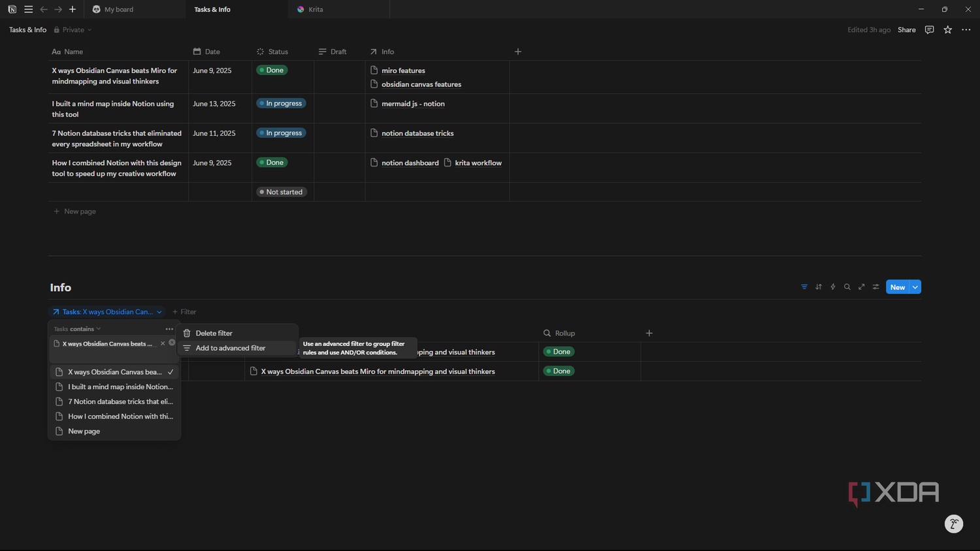Go back with the left arrow
Screen dimensions: 980x551
coord(44,9)
